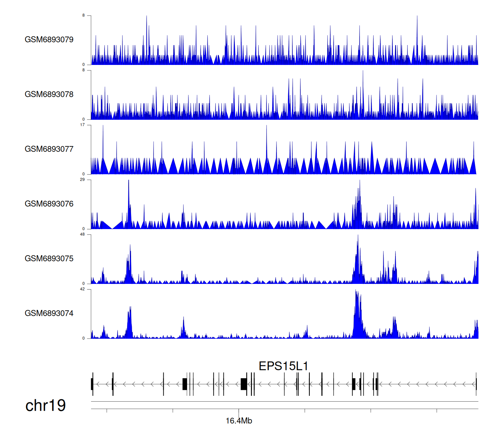Click the 16.4Mb axis position label
This screenshot has width=504, height=444.
point(239,421)
